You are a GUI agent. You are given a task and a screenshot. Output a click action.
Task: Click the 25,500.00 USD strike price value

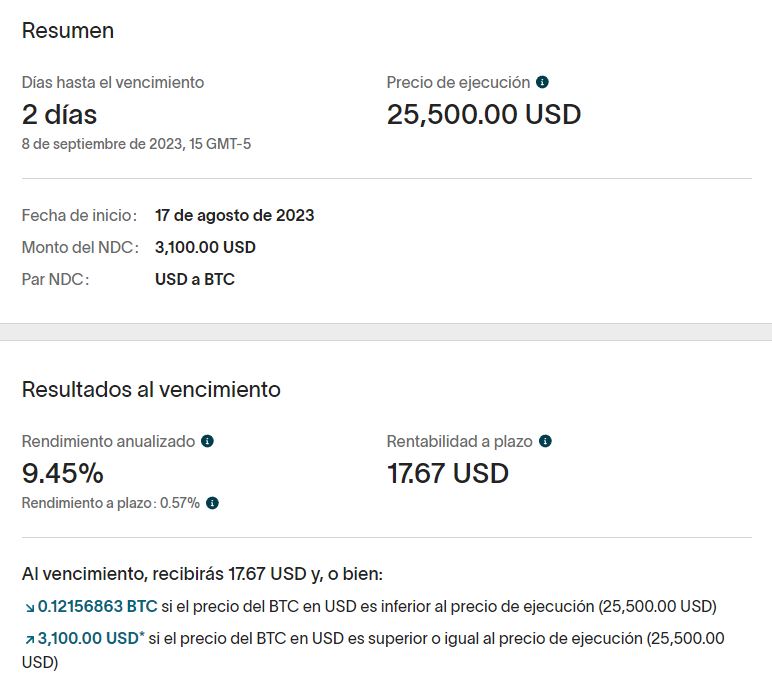pyautogui.click(x=484, y=114)
